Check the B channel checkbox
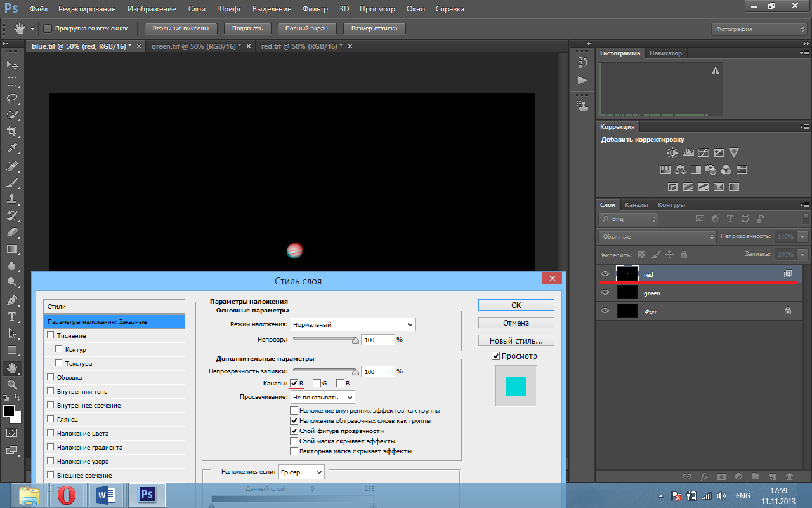This screenshot has width=812, height=508. tap(340, 384)
